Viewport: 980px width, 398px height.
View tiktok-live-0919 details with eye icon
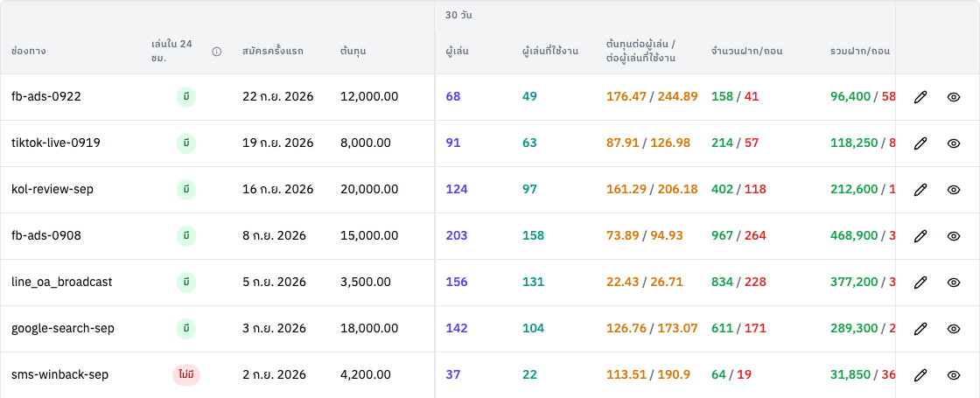[953, 143]
